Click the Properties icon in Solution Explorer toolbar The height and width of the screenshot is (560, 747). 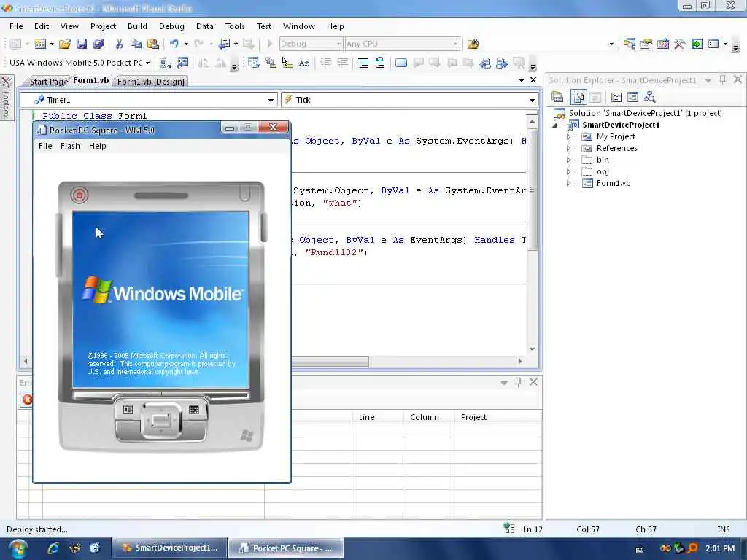(557, 98)
